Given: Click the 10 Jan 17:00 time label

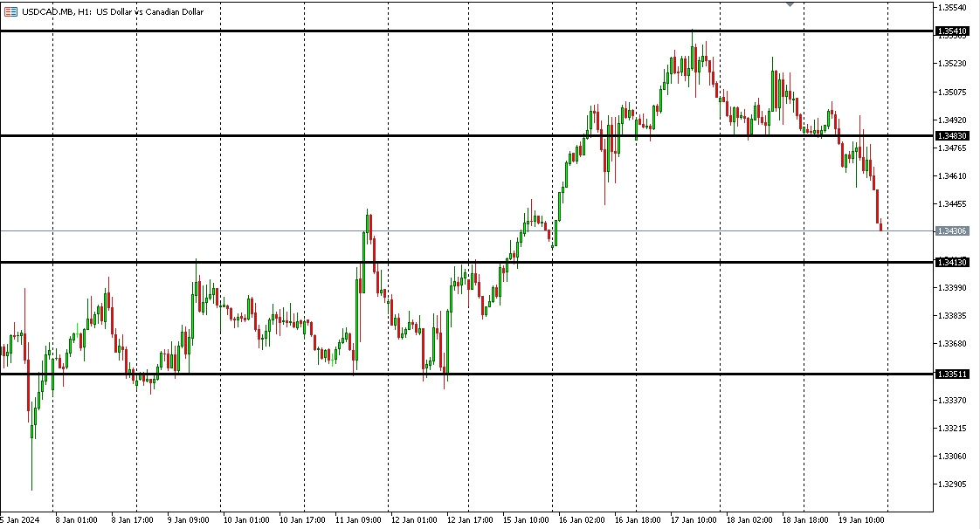Looking at the screenshot, I should click(302, 519).
